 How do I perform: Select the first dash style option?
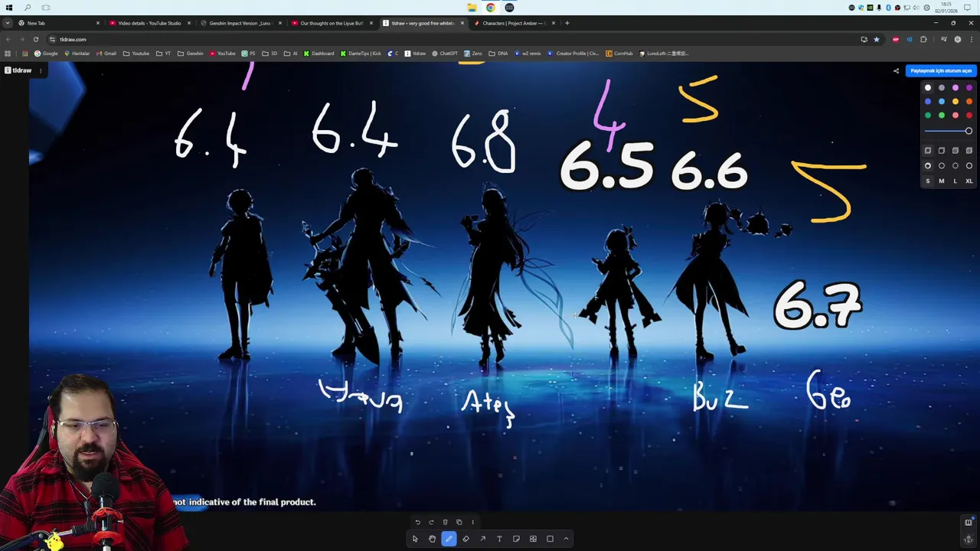click(928, 166)
